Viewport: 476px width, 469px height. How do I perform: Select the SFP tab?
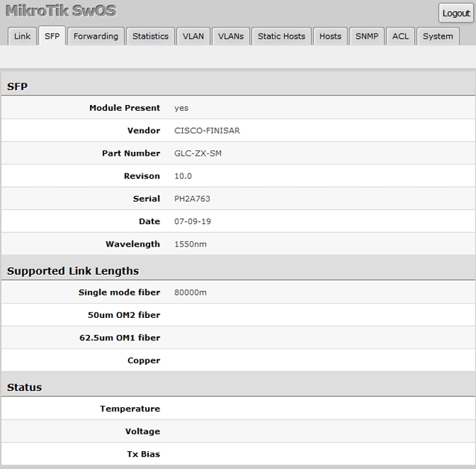[52, 36]
